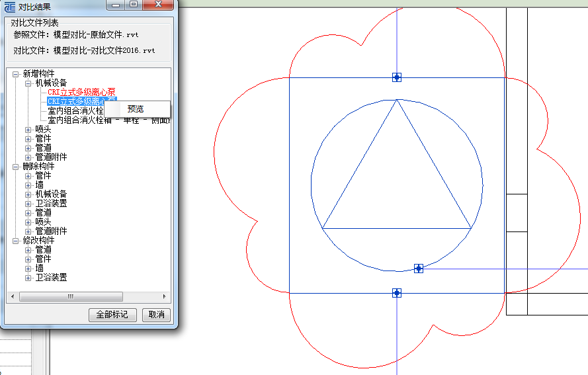The image size is (588, 375).
Task: Expand 喷头 under 新增构件
Action: pyautogui.click(x=28, y=130)
